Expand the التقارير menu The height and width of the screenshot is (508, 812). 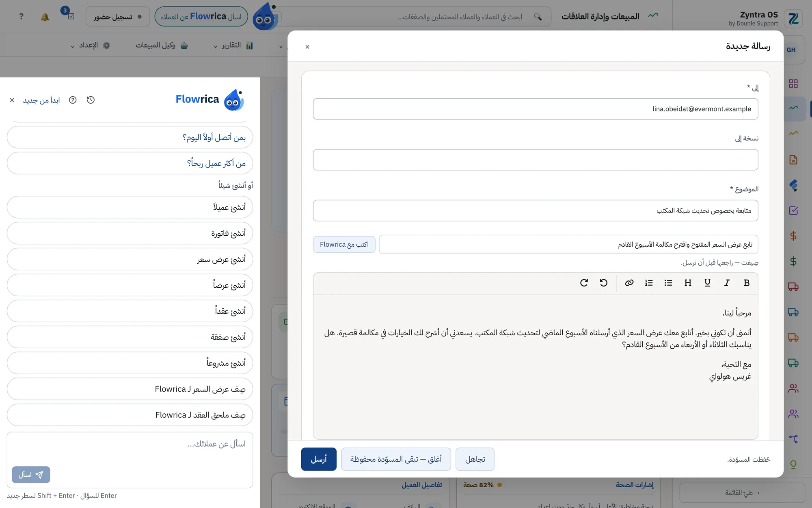(x=233, y=46)
